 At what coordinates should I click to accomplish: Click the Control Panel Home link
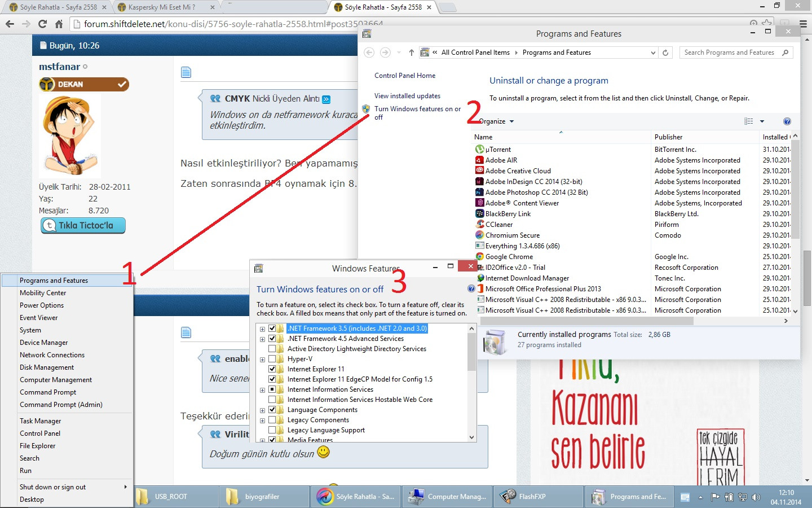(405, 76)
